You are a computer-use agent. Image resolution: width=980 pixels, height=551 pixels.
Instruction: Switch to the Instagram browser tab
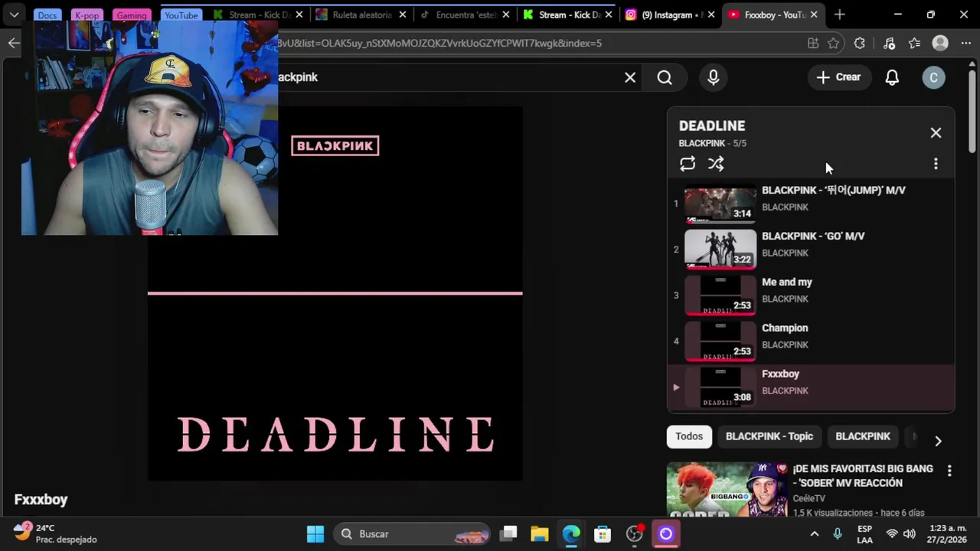point(671,15)
